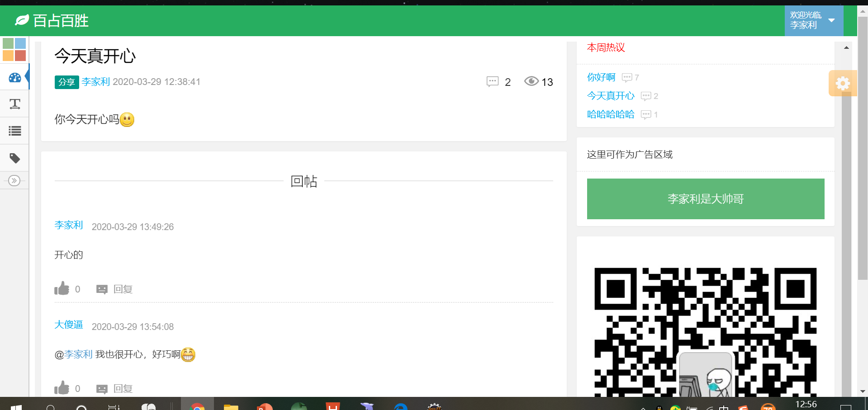Open the Windows Start button
The height and width of the screenshot is (410, 868).
coord(16,406)
